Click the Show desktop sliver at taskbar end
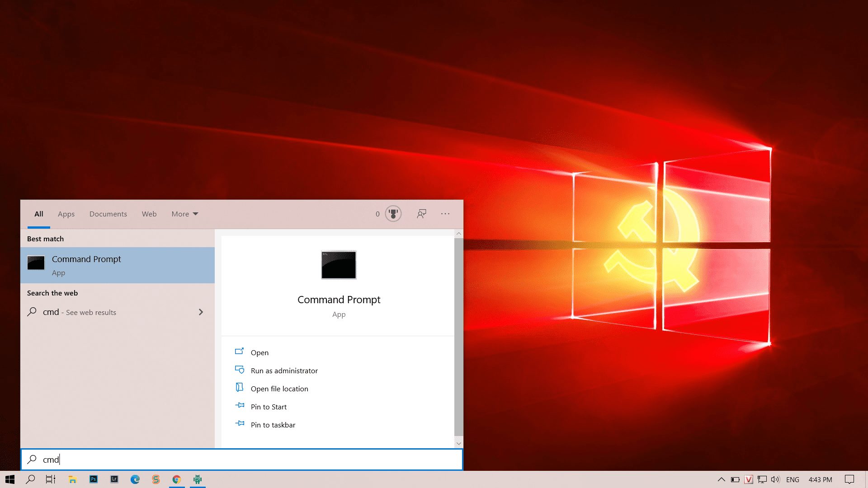The width and height of the screenshot is (868, 488). pos(866,479)
